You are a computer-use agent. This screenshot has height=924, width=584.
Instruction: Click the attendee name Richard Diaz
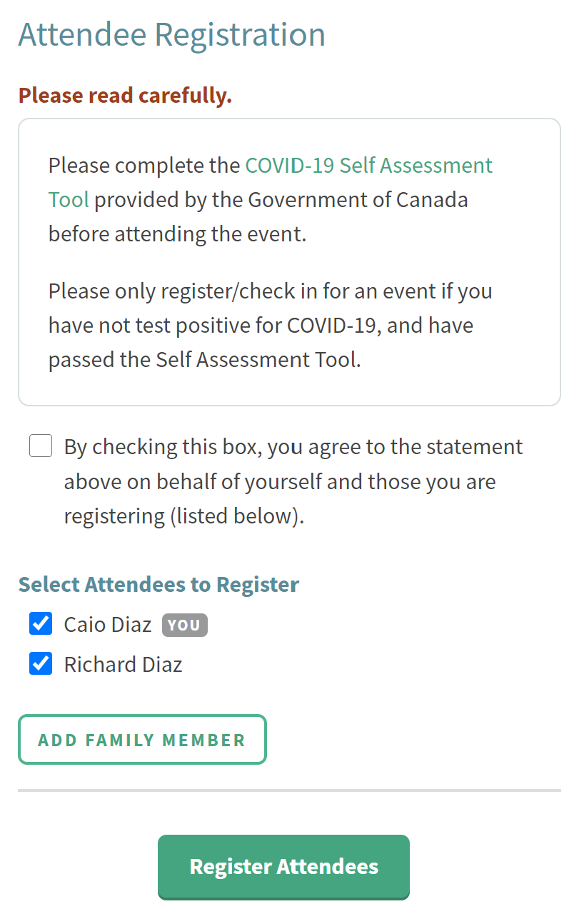122,664
